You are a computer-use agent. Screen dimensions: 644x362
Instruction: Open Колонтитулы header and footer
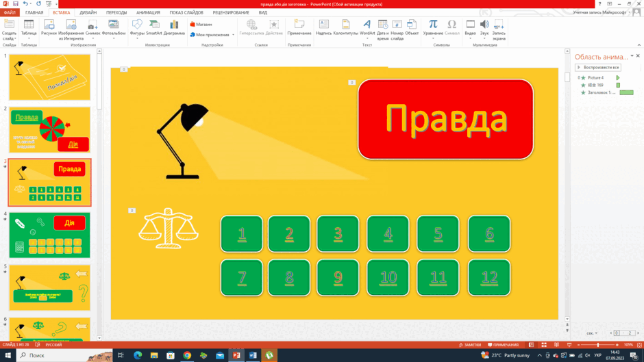pos(346,27)
